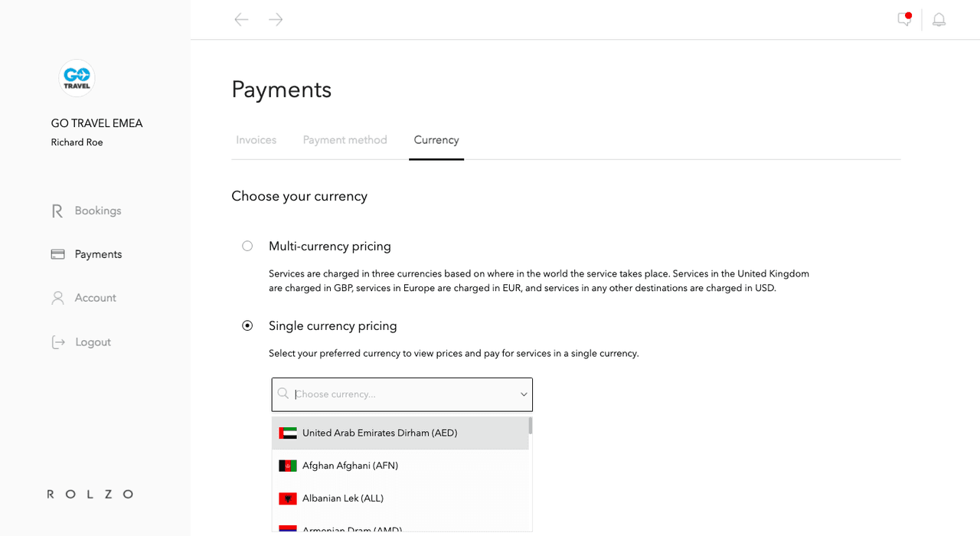Click the back navigation arrow

click(x=241, y=20)
